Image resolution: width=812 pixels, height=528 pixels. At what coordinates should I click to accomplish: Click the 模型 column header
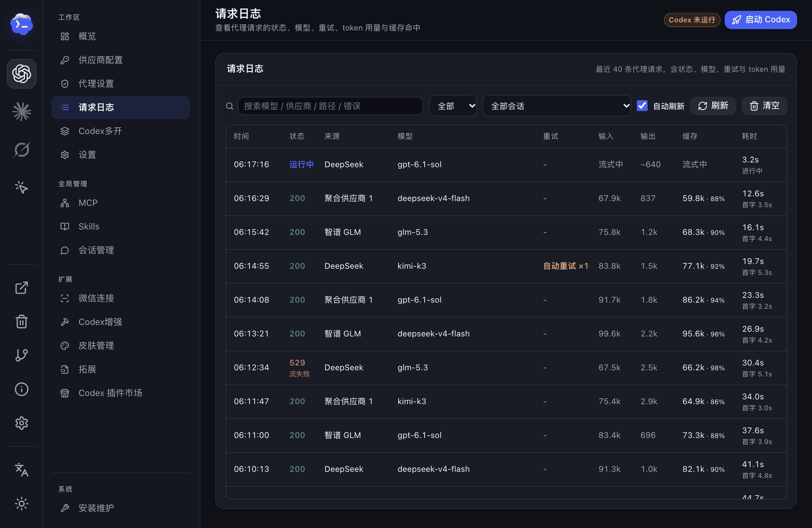point(405,136)
